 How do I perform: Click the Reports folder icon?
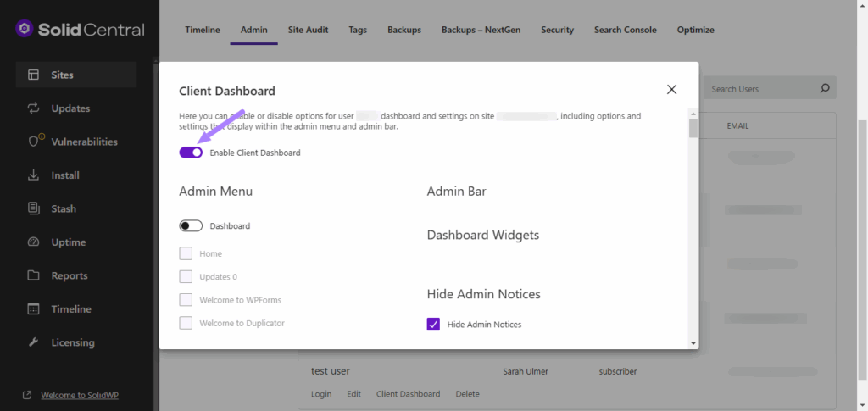click(34, 275)
